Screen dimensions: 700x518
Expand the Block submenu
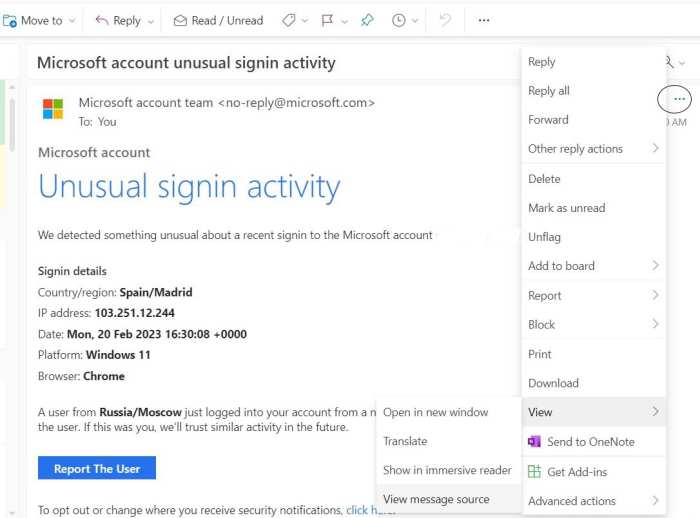tap(593, 325)
